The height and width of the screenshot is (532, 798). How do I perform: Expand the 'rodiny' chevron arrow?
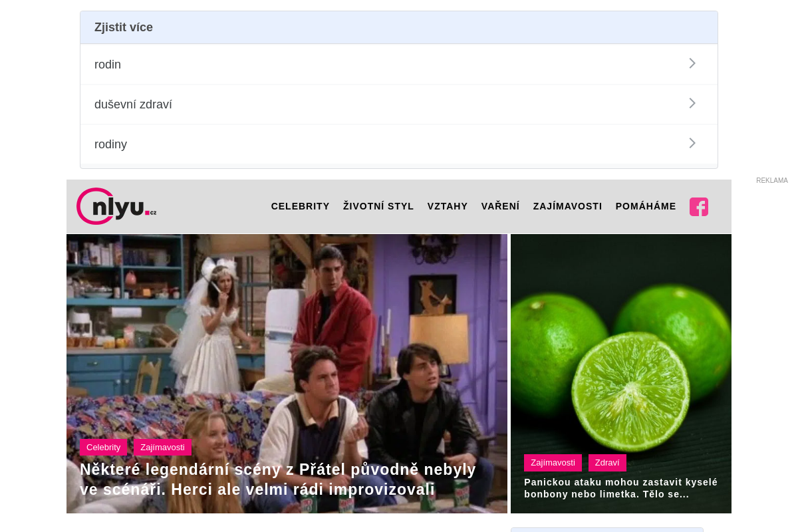coord(692,143)
